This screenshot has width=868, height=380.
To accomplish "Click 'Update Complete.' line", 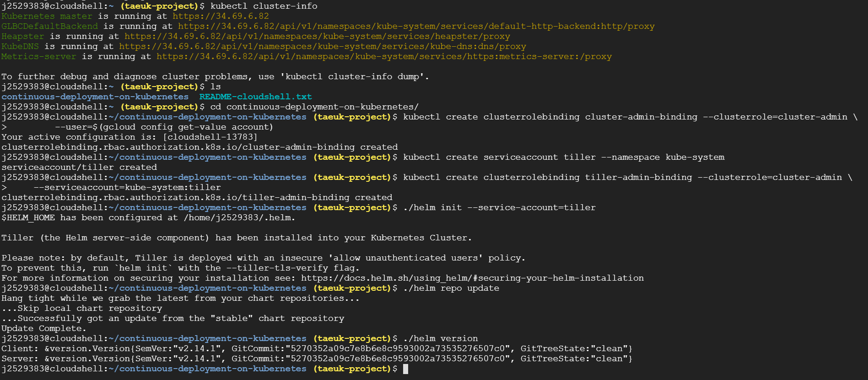I will (x=44, y=328).
